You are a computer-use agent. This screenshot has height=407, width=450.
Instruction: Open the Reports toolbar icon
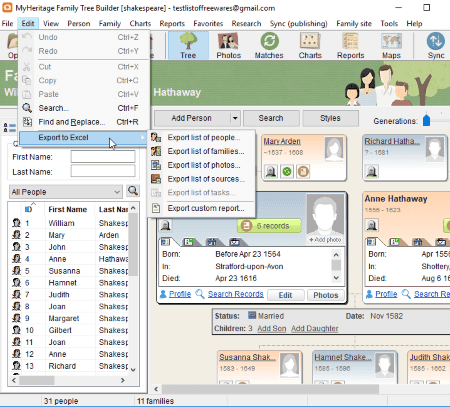(x=350, y=46)
